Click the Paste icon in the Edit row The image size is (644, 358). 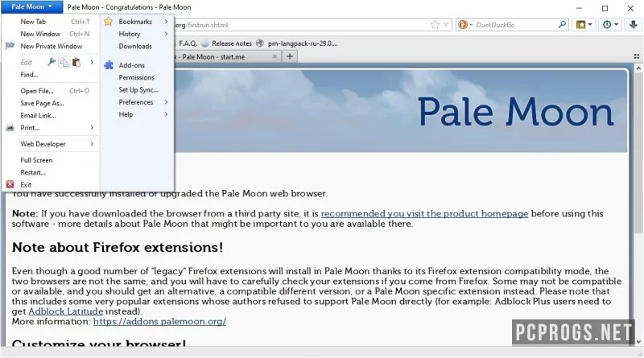[76, 63]
